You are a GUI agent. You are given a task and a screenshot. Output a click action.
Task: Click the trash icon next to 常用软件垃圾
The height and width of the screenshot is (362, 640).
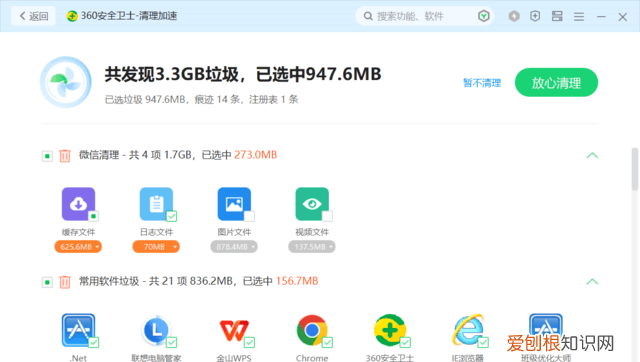tap(65, 282)
